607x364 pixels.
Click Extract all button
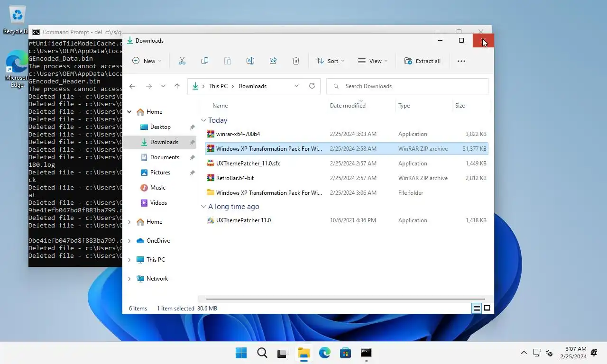pyautogui.click(x=422, y=61)
